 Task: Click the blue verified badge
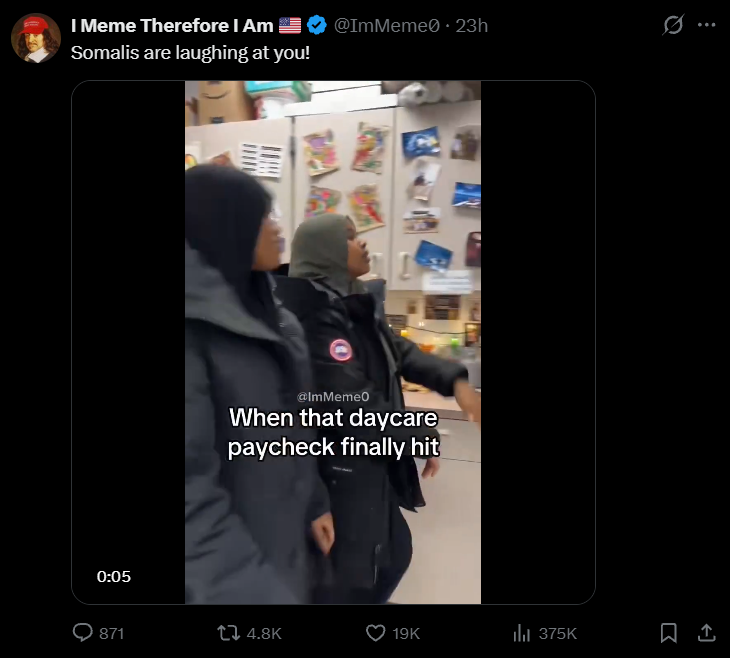pos(317,25)
